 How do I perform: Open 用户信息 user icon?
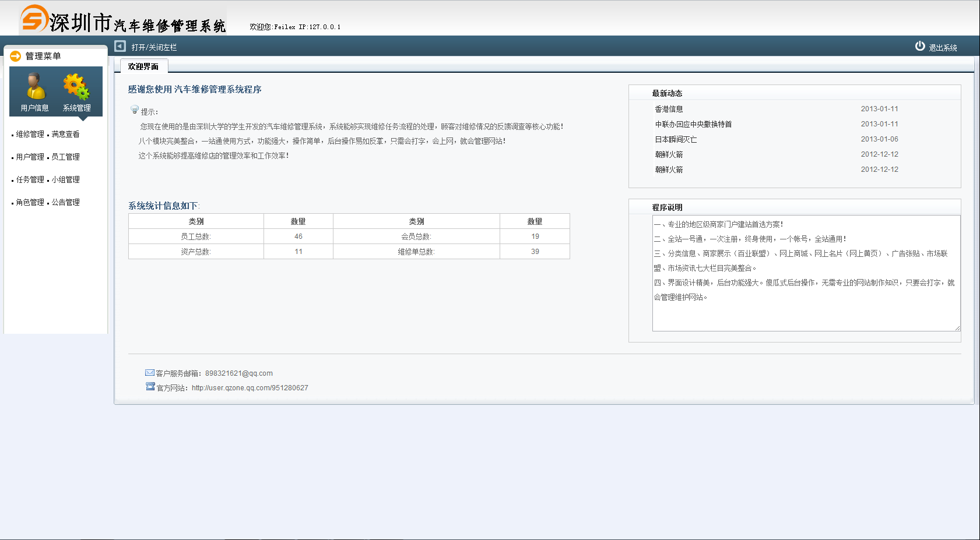click(35, 87)
